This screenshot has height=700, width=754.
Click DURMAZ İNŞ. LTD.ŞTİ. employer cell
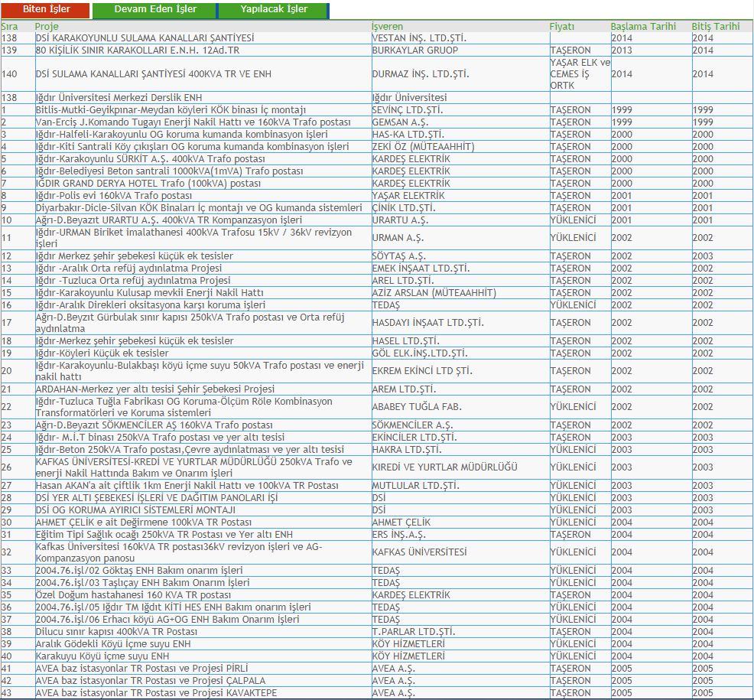(460, 74)
